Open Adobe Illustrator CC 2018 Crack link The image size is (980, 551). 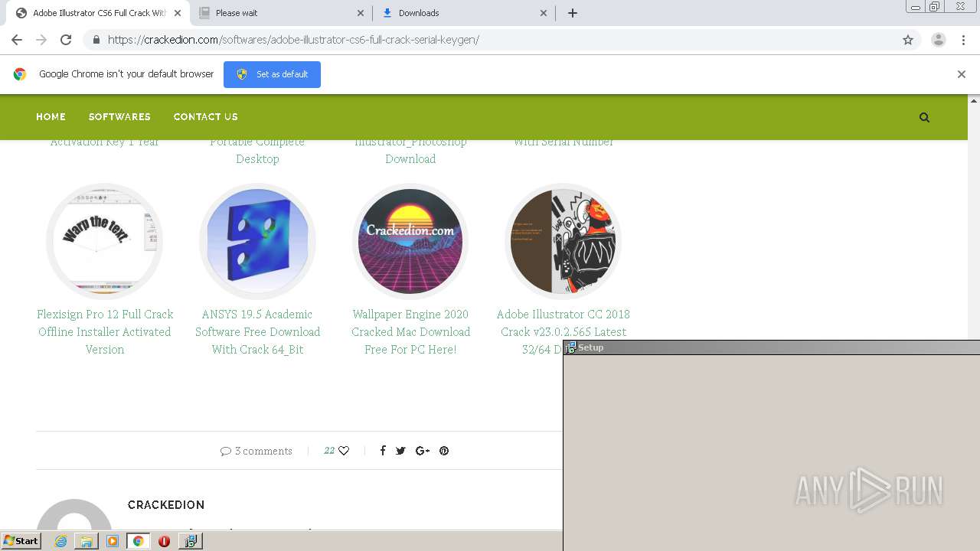[x=563, y=331]
